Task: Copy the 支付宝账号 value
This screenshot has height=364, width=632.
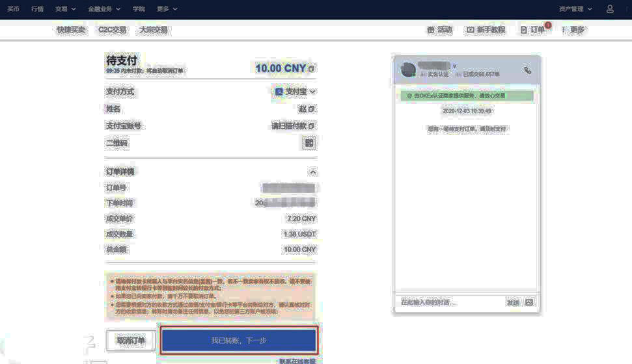Action: click(312, 126)
